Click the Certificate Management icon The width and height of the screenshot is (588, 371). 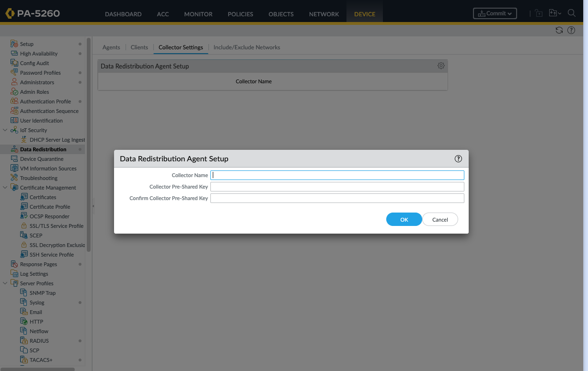[14, 188]
